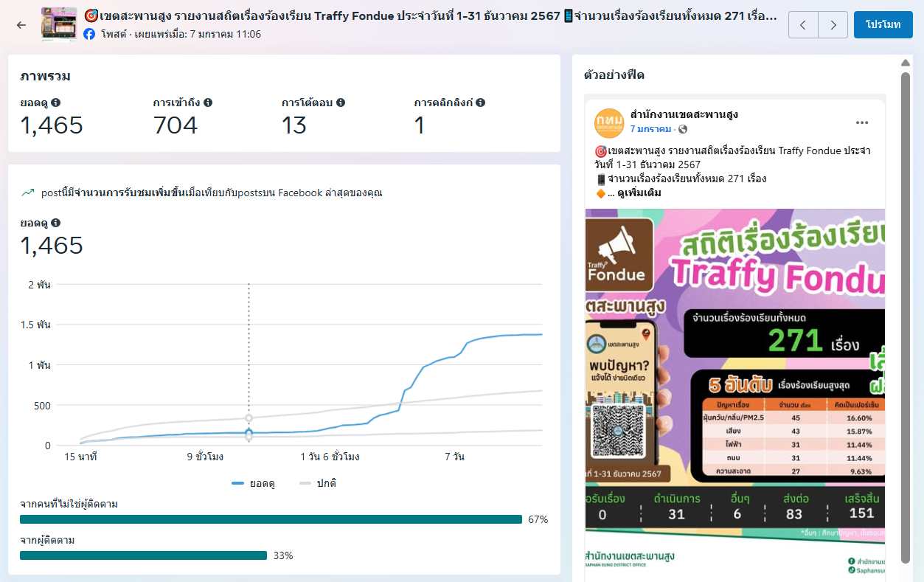Click the globe public-audience icon

tap(683, 129)
